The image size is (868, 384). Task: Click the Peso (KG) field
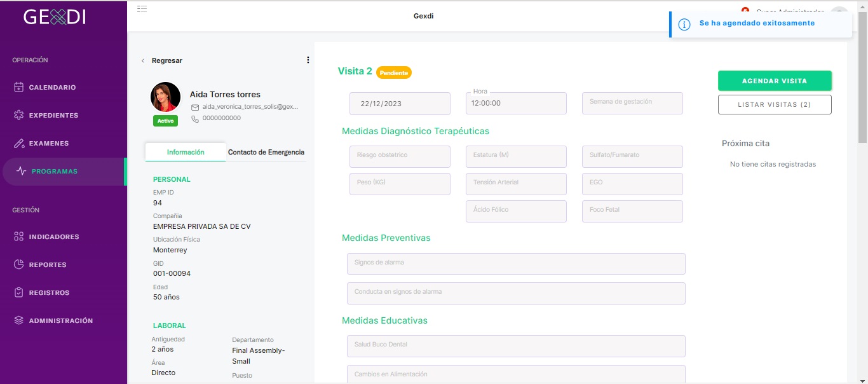click(x=400, y=184)
